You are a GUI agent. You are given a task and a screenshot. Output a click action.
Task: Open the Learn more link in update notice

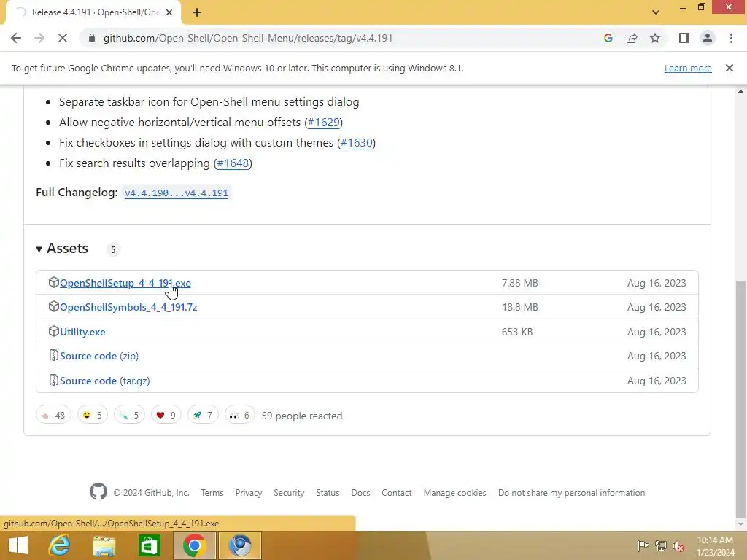pos(688,68)
